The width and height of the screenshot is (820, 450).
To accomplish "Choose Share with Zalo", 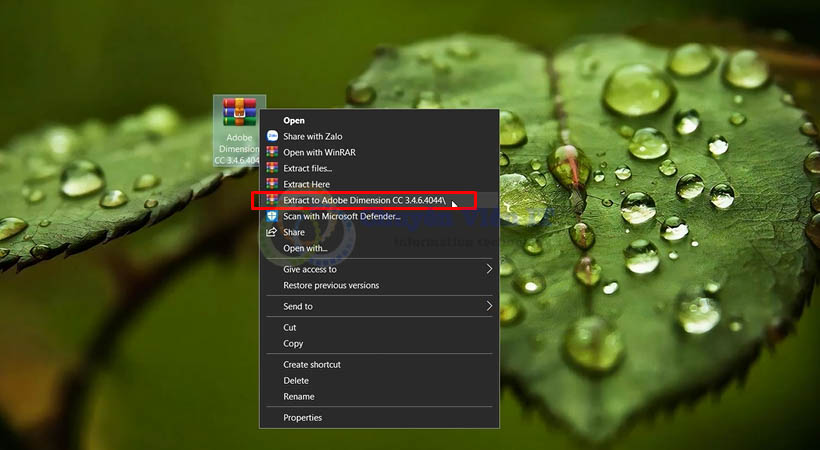I will point(313,136).
